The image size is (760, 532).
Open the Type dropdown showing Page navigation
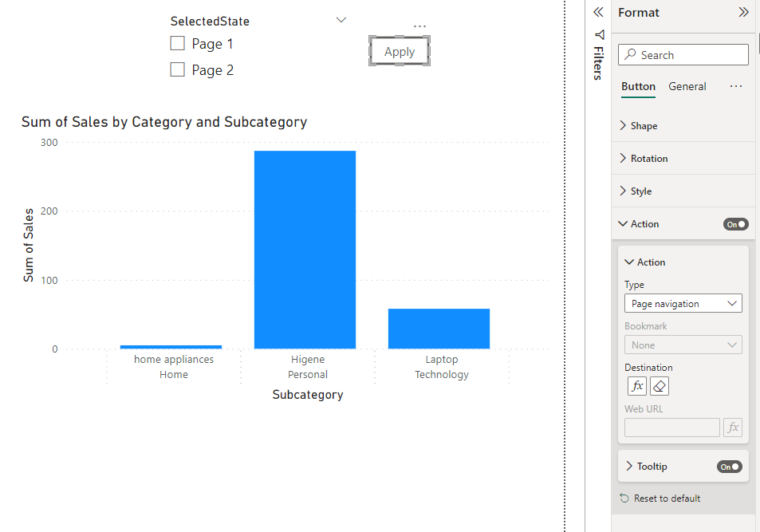click(683, 304)
